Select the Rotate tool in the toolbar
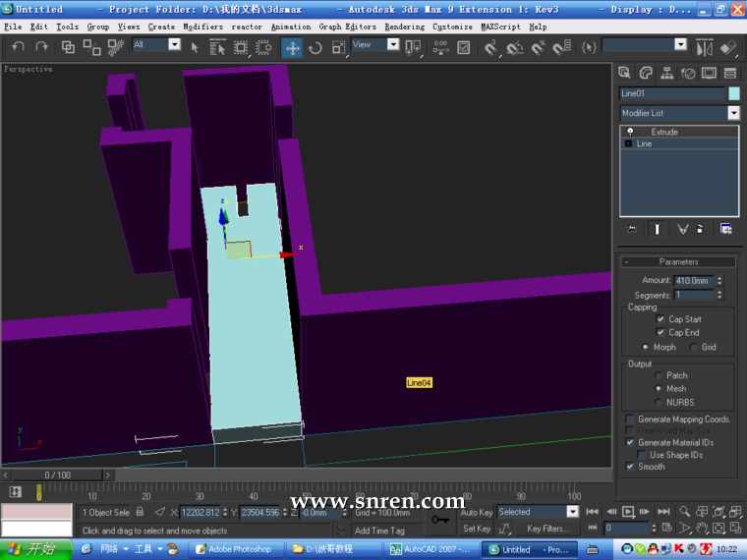The image size is (747, 560). [316, 46]
